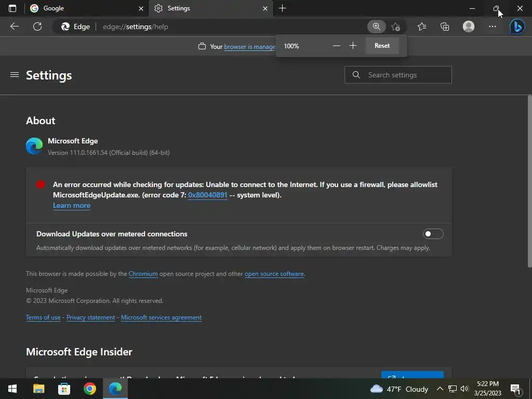The image size is (532, 399).
Task: Open weather widget 47°F Cloudy
Action: pos(399,389)
